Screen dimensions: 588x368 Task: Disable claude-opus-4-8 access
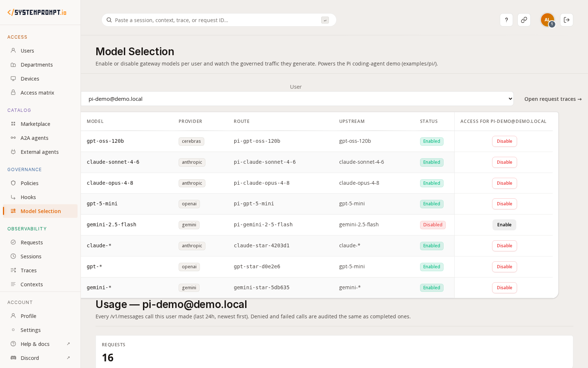[504, 183]
